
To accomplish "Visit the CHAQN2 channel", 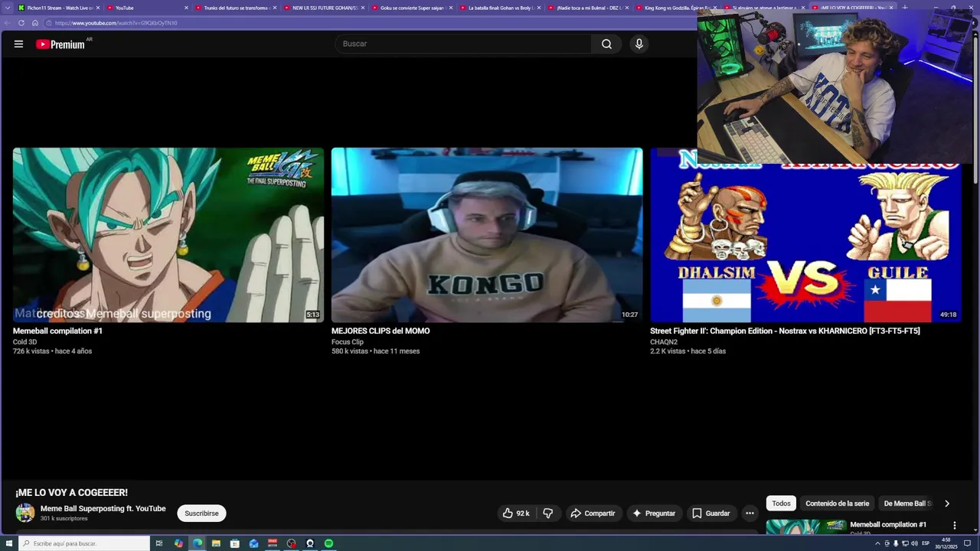I will pyautogui.click(x=664, y=342).
